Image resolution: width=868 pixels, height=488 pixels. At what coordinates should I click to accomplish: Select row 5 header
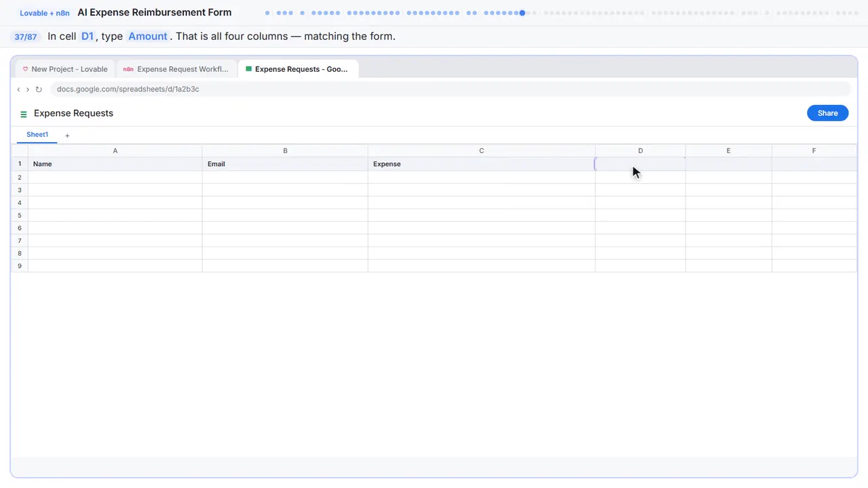point(20,216)
